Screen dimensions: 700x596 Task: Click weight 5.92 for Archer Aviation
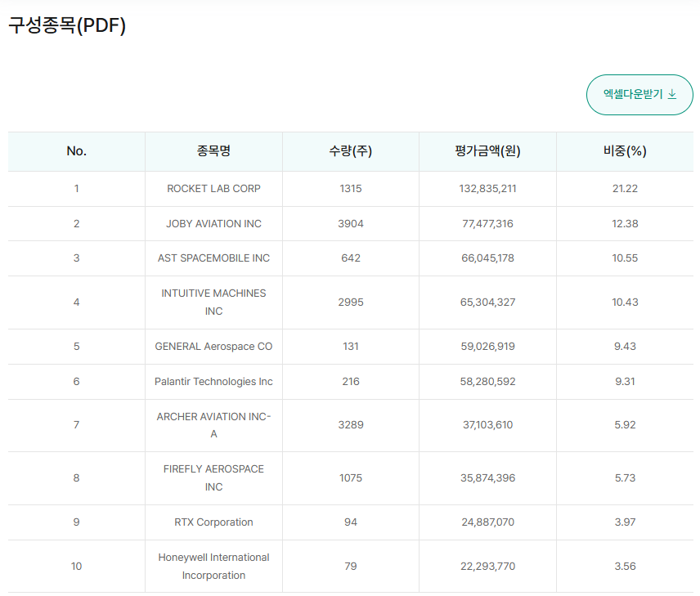click(625, 425)
